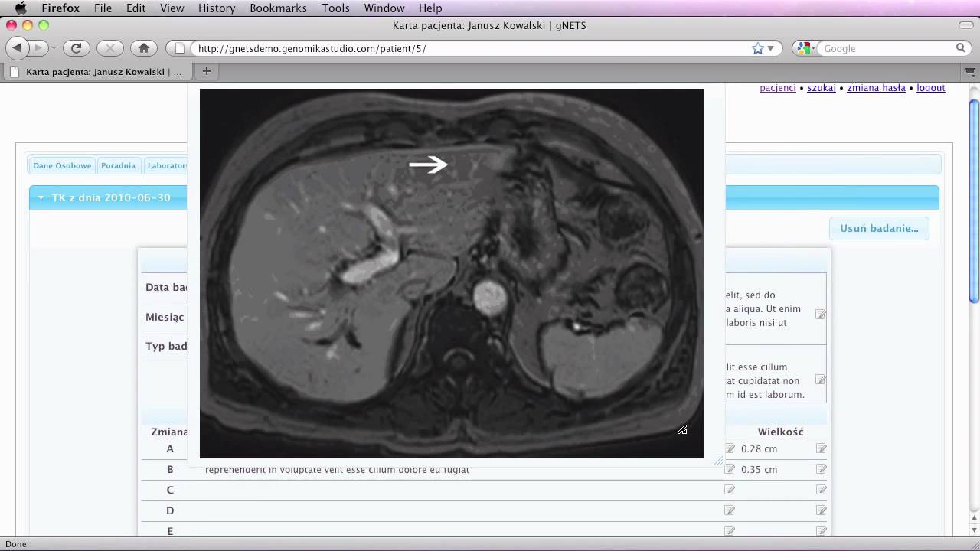Click the 'Done' status bar text
Screen dimensions: 980x551
(x=15, y=544)
